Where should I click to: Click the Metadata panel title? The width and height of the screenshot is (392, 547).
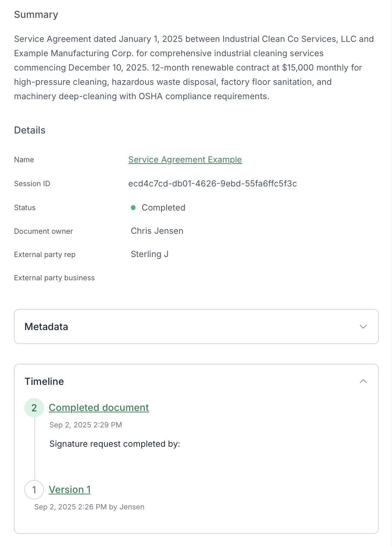[46, 327]
